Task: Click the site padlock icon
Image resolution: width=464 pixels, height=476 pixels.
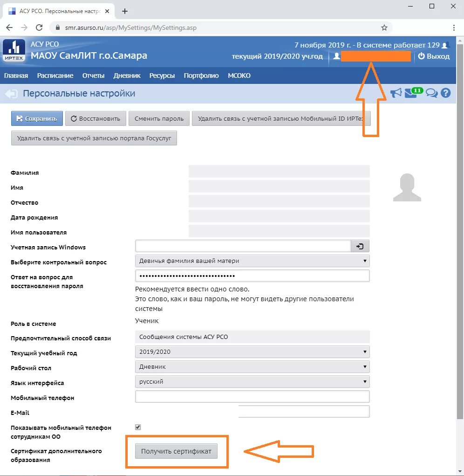Action: pyautogui.click(x=58, y=28)
